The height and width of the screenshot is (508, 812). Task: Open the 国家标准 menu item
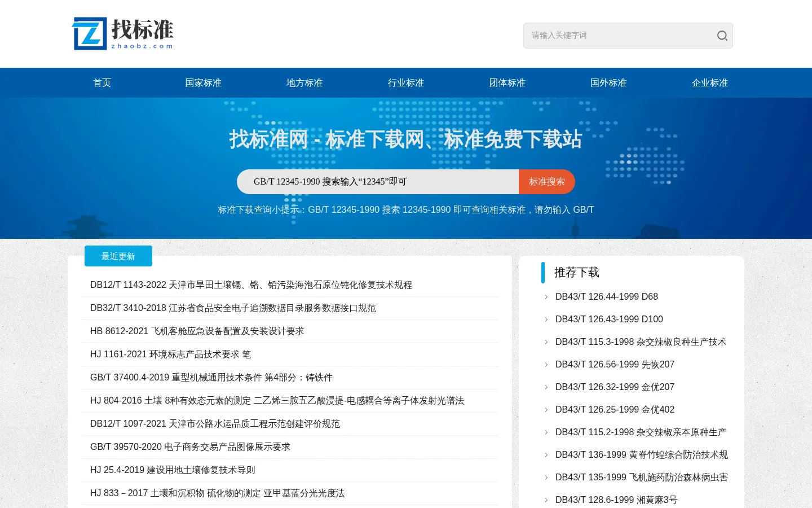coord(203,83)
